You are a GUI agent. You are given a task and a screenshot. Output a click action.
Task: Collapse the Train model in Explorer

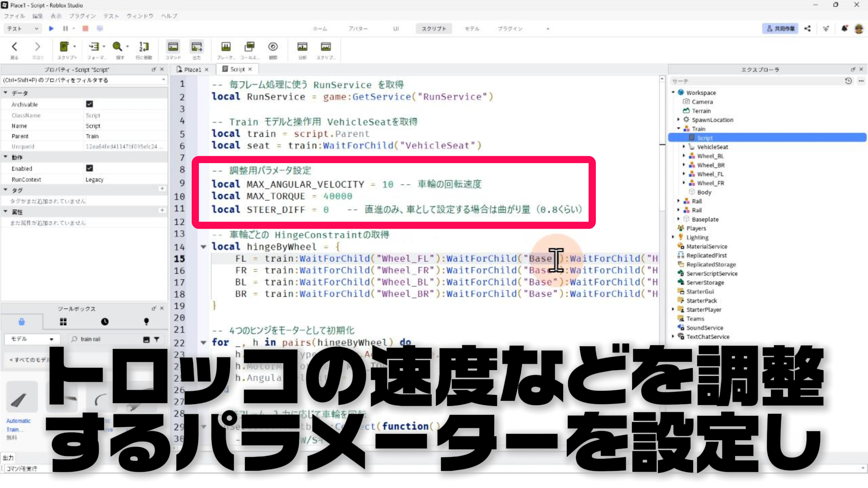pyautogui.click(x=679, y=129)
